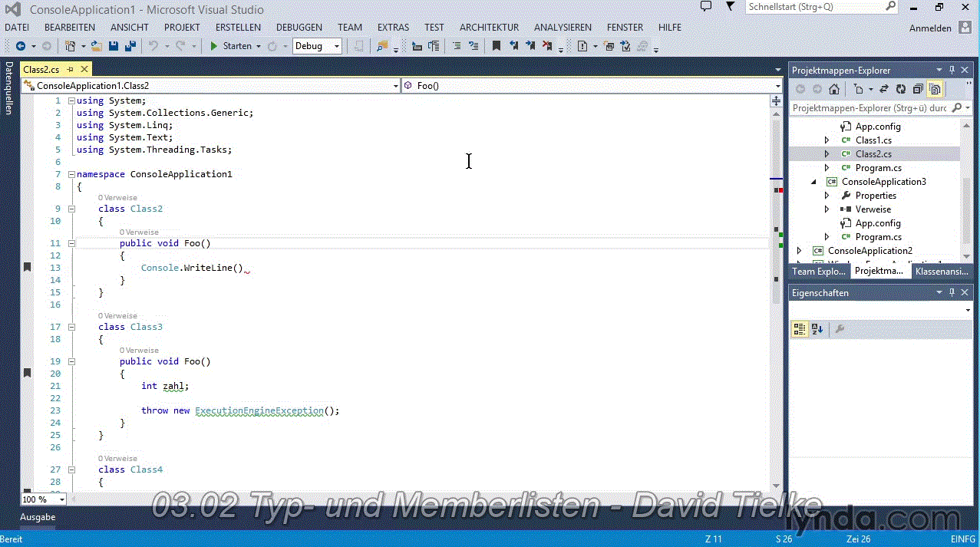Toggle Show All Files in Projektmappen-Explorer

(x=935, y=89)
